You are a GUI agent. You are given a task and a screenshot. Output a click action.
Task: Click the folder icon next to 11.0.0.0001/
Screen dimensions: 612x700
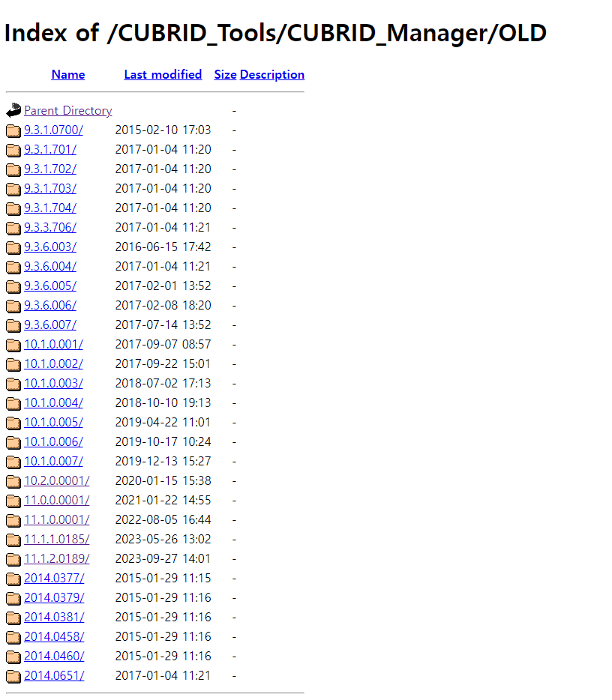(13, 501)
